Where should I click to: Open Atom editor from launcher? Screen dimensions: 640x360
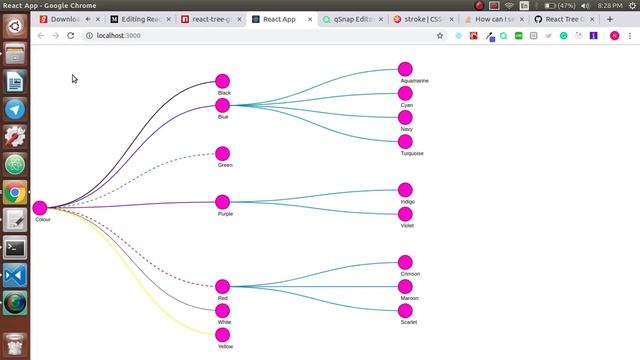[15, 165]
